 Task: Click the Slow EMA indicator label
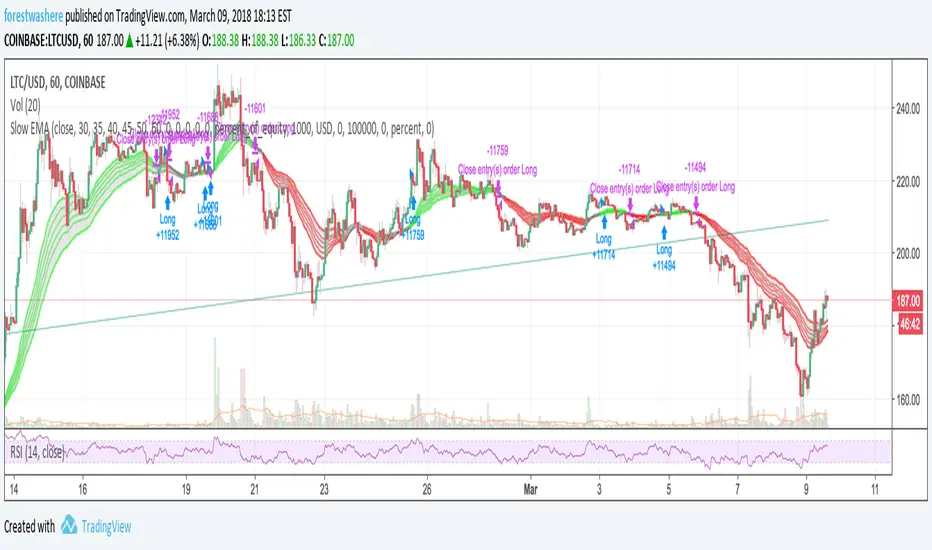(x=222, y=128)
